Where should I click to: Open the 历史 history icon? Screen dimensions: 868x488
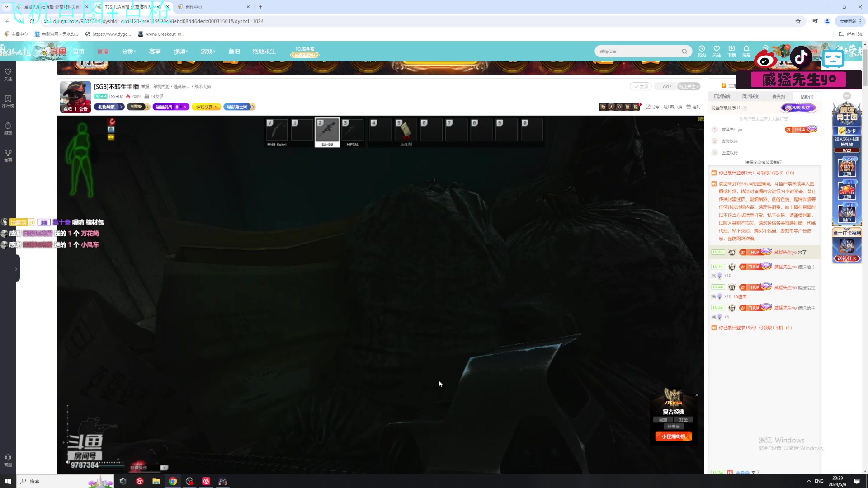click(x=702, y=51)
